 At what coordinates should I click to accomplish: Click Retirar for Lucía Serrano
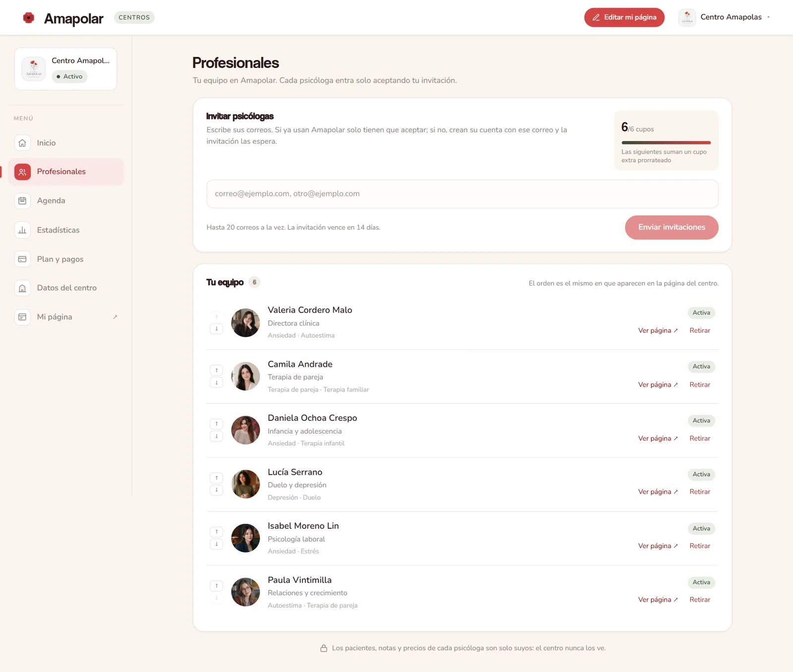[x=700, y=492]
